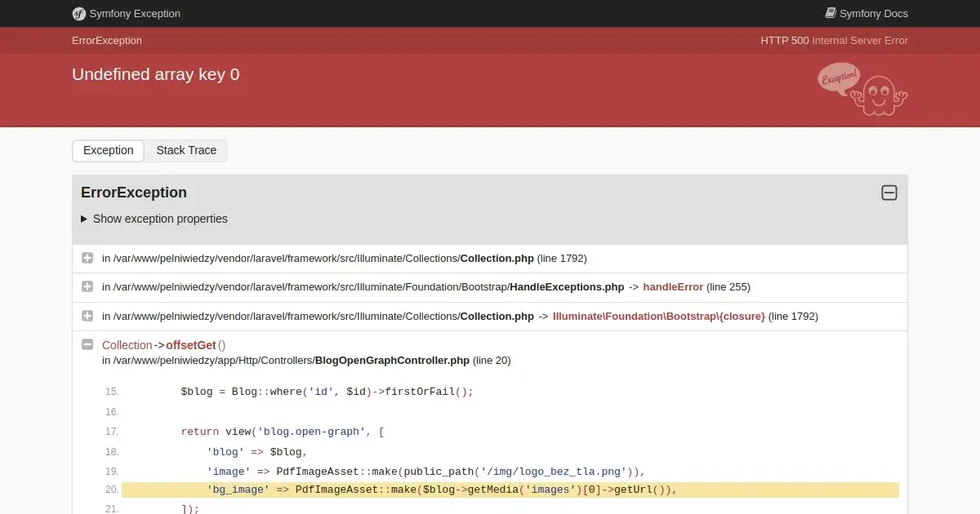The width and height of the screenshot is (980, 514).
Task: Show exception properties disclosure triangle
Action: click(84, 219)
